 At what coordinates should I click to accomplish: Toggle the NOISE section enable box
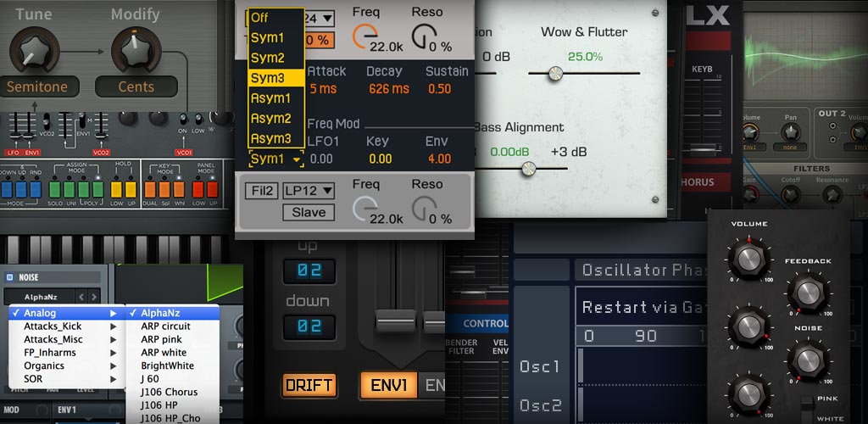click(x=10, y=277)
